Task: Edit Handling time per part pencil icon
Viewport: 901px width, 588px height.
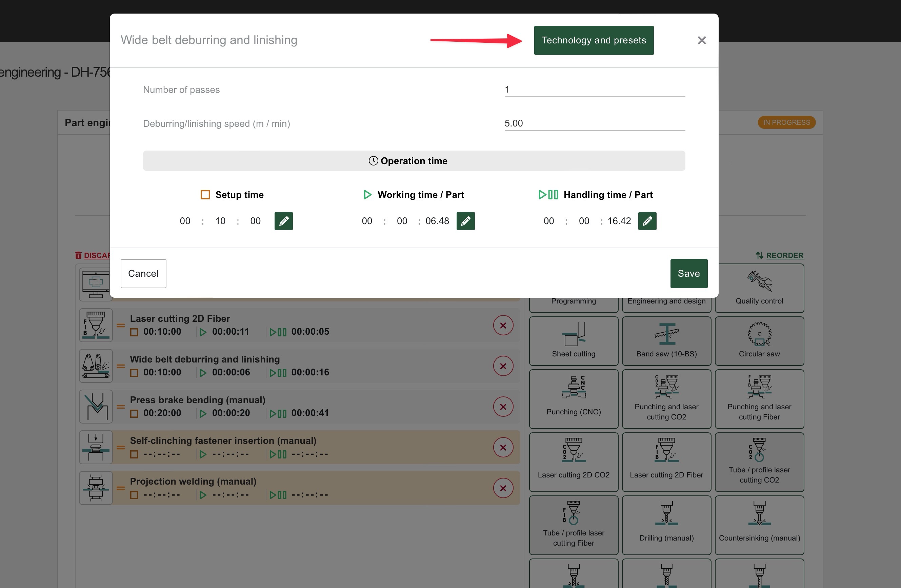Action: (647, 221)
